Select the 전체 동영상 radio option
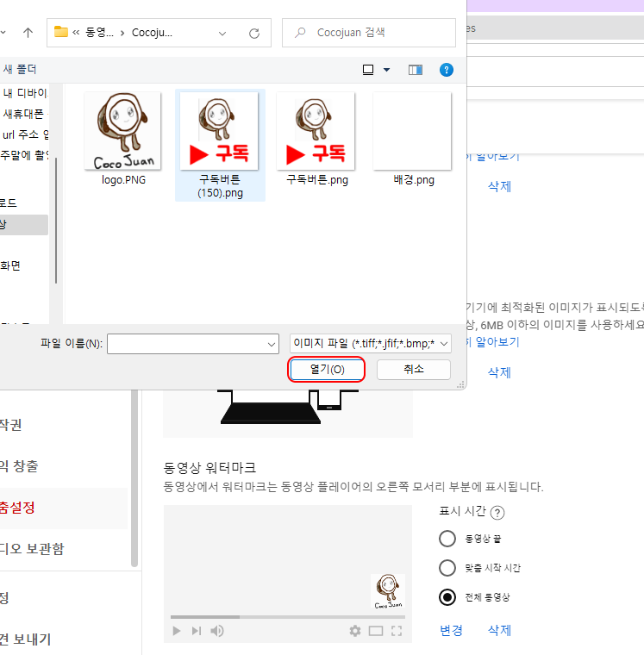The image size is (644, 655). [447, 597]
